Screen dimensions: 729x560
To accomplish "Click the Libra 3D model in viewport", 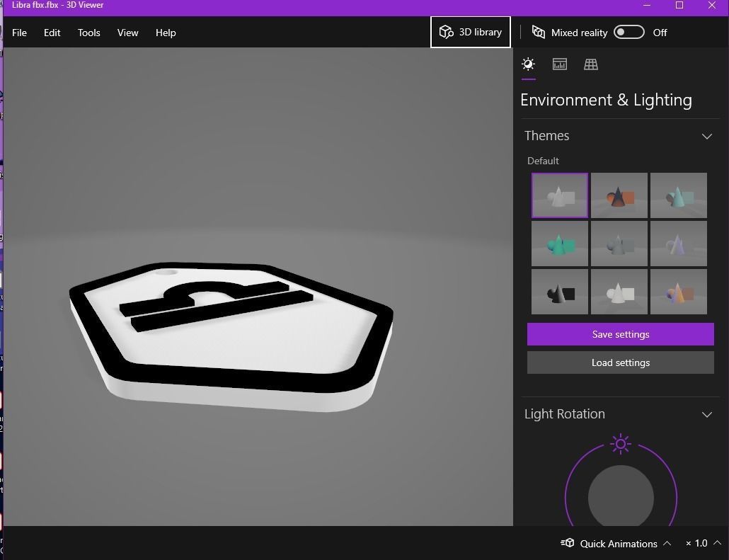I will click(x=231, y=337).
